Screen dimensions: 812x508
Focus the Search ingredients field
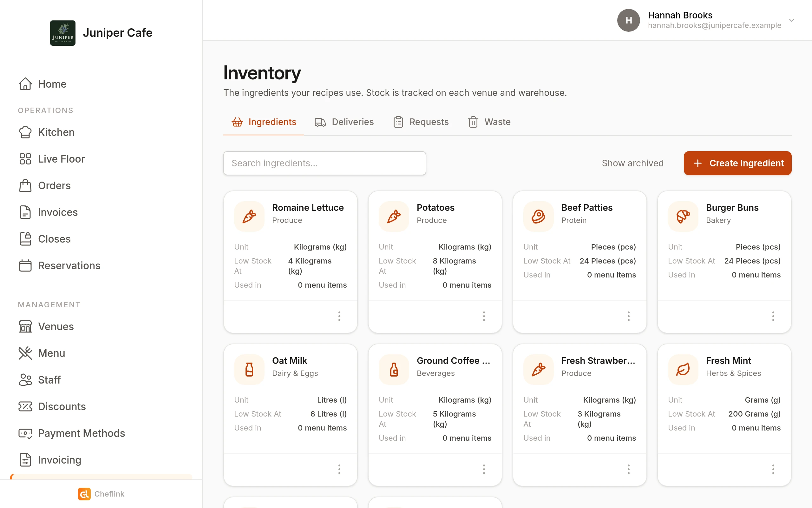324,163
